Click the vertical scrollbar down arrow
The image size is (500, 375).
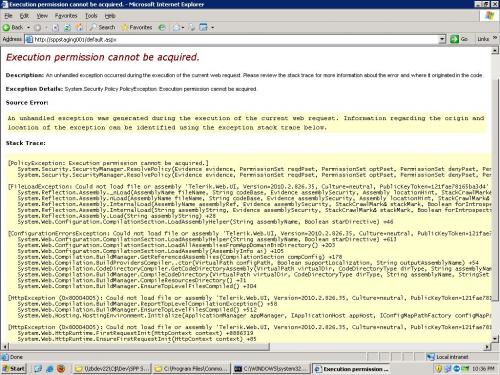pos(495,339)
